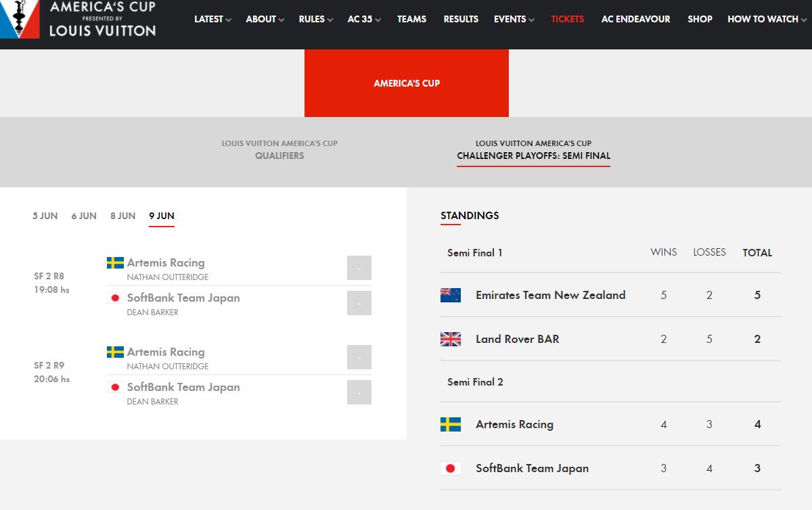Screen dimensions: 812x510
Task: Click Land Rover BAR total of 2
Action: [757, 339]
